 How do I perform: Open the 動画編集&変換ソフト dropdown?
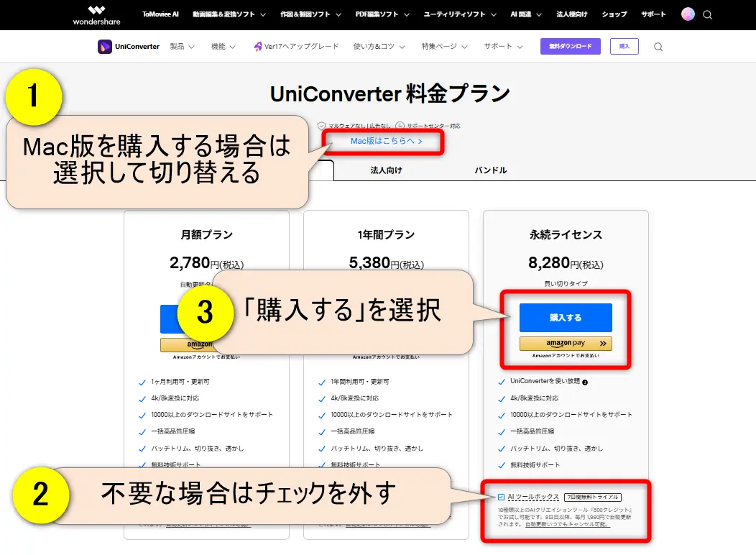coord(224,14)
